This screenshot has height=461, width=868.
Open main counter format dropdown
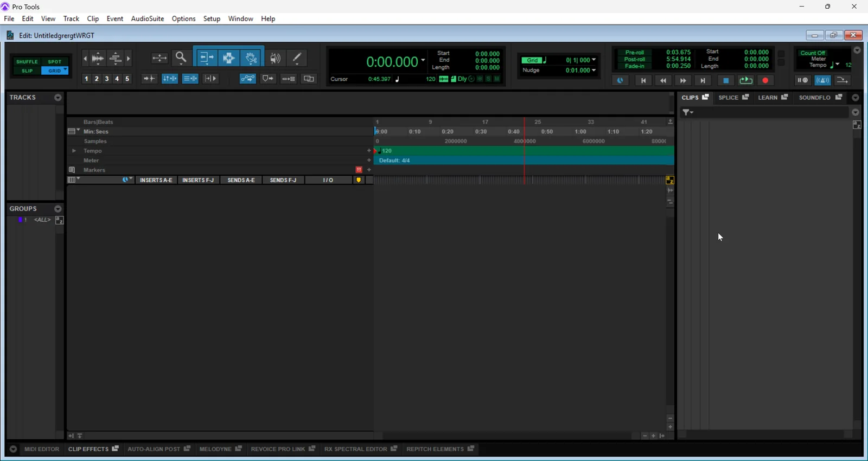click(423, 60)
